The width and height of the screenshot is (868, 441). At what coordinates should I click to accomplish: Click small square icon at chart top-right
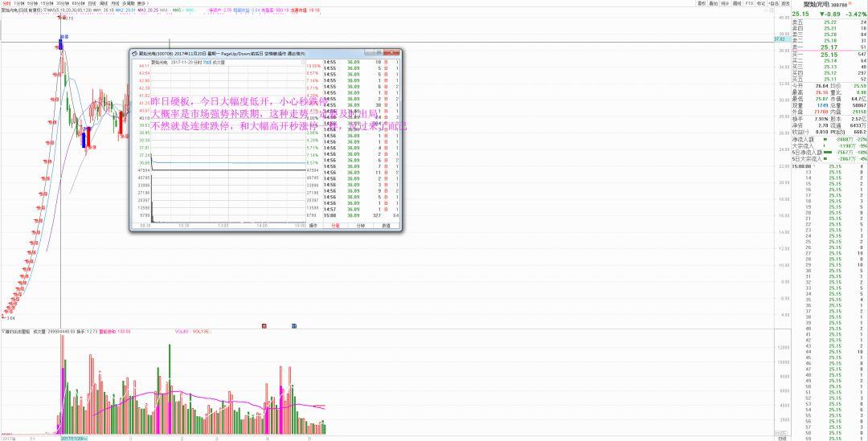tap(772, 10)
